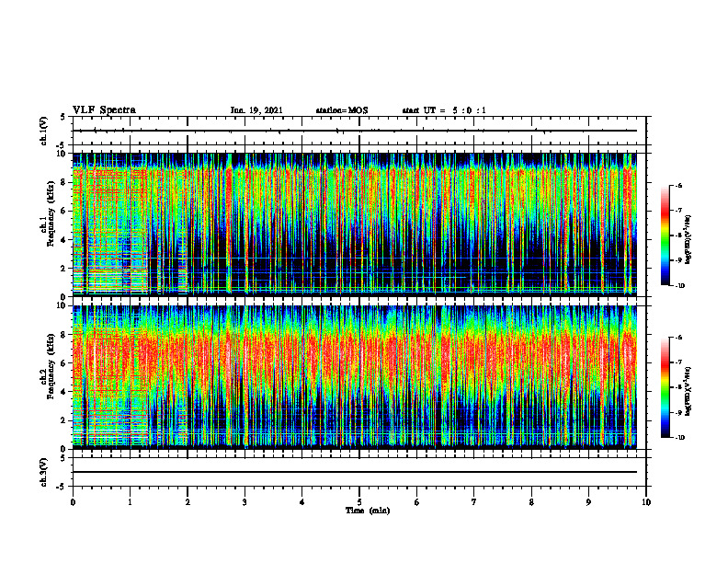Click the ch.2 spectrogram color scale bar
The width and height of the screenshot is (728, 563).
point(665,387)
